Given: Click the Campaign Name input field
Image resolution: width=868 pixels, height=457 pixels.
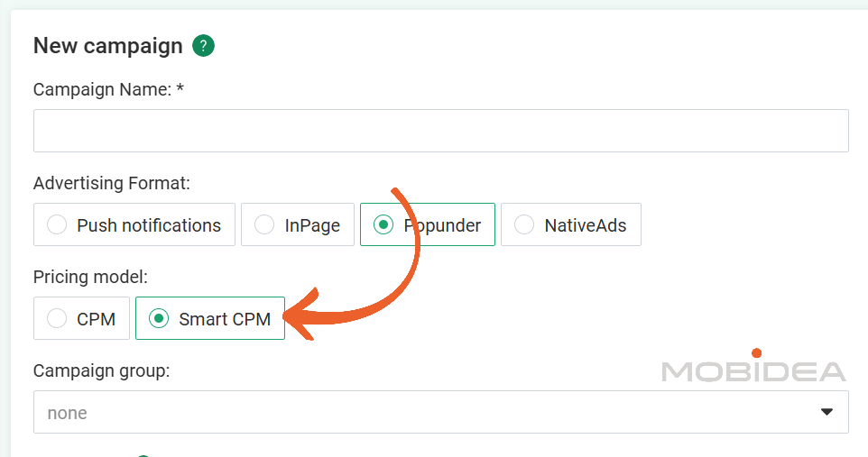Looking at the screenshot, I should click(x=440, y=131).
